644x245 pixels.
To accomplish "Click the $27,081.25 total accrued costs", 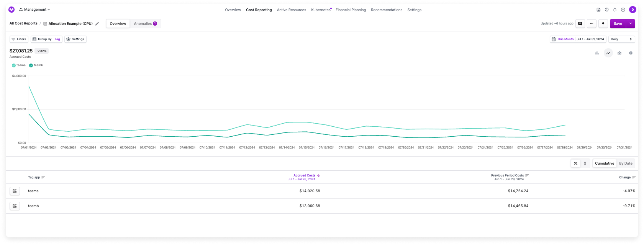I will pyautogui.click(x=21, y=51).
